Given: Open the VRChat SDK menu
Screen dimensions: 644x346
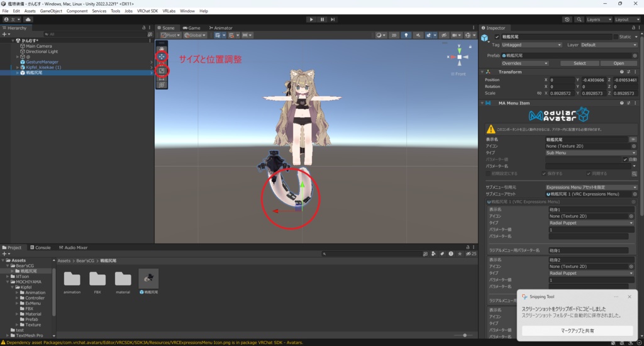Looking at the screenshot, I should (147, 11).
